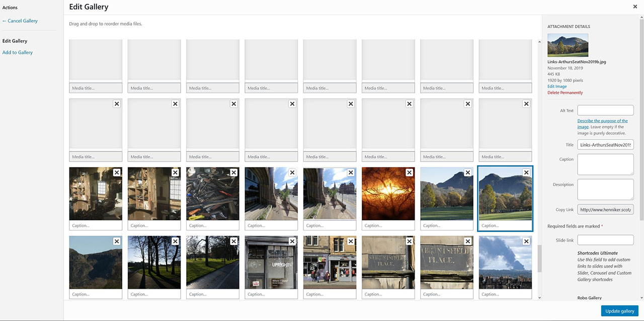Click Cancel Gallery link
The height and width of the screenshot is (321, 644).
pos(20,21)
